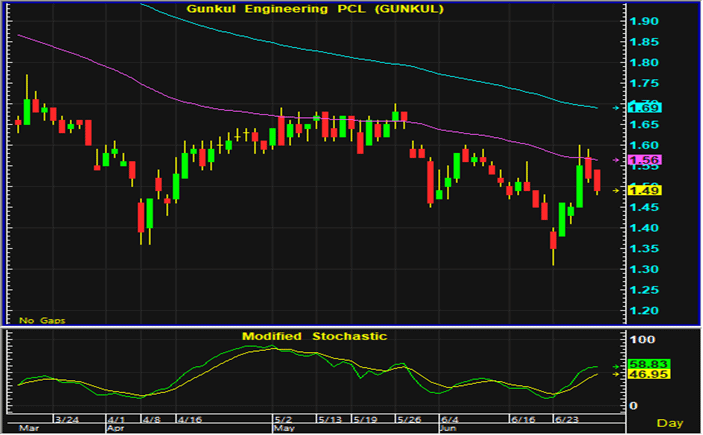Click the 4/8 date marker on the time axis

[x=151, y=417]
